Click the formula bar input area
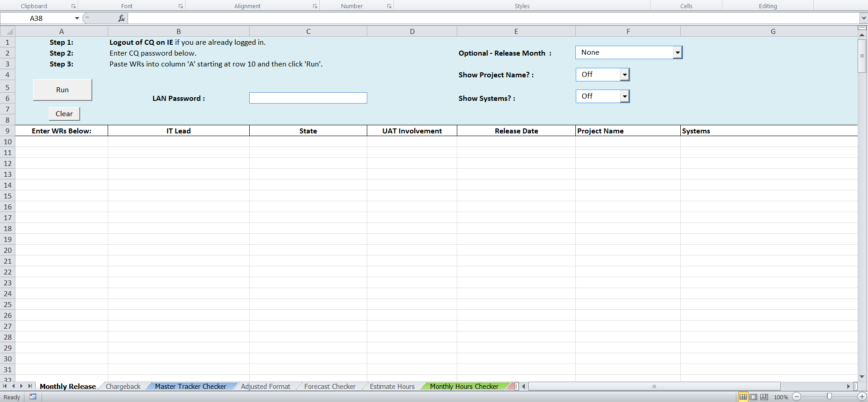 pos(493,18)
